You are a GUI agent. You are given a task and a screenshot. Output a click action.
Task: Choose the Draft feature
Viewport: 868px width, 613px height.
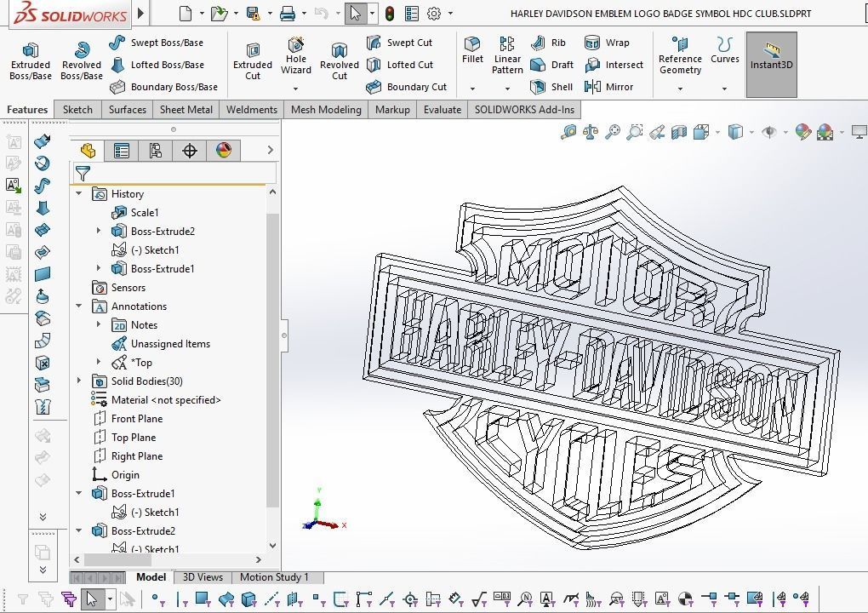click(x=552, y=65)
